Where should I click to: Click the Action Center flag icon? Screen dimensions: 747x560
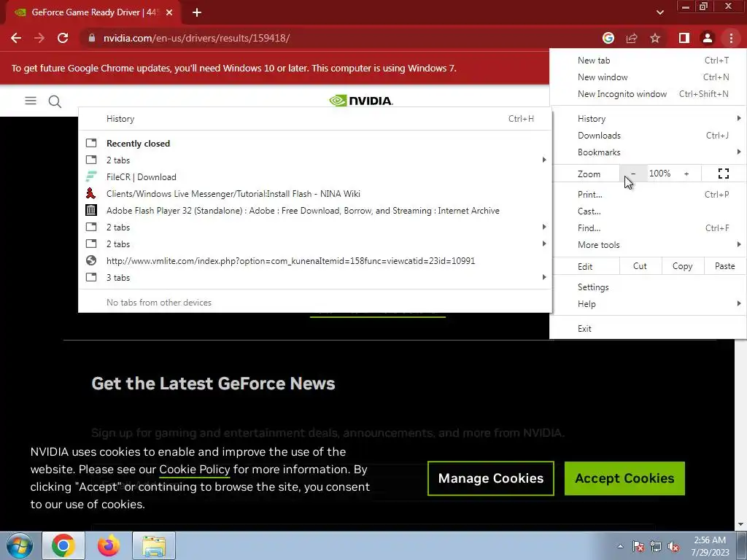(x=638, y=546)
